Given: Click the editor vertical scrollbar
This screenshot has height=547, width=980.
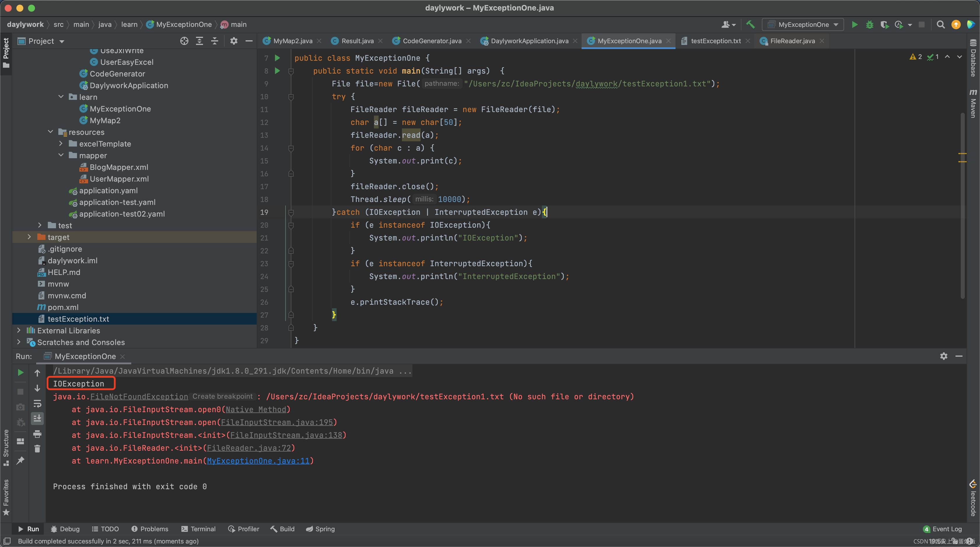Looking at the screenshot, I should (963, 205).
